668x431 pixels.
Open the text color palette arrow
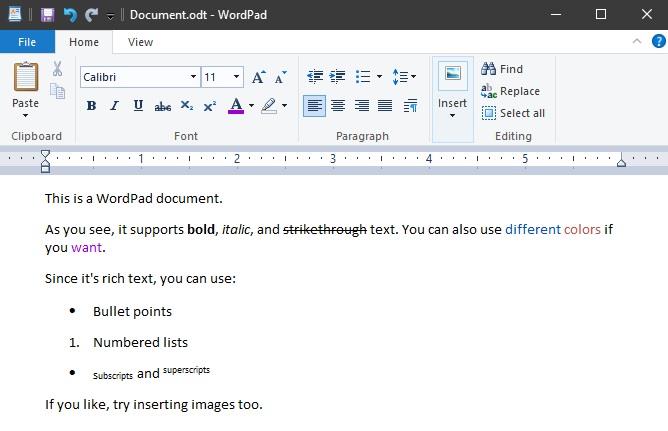click(x=251, y=106)
